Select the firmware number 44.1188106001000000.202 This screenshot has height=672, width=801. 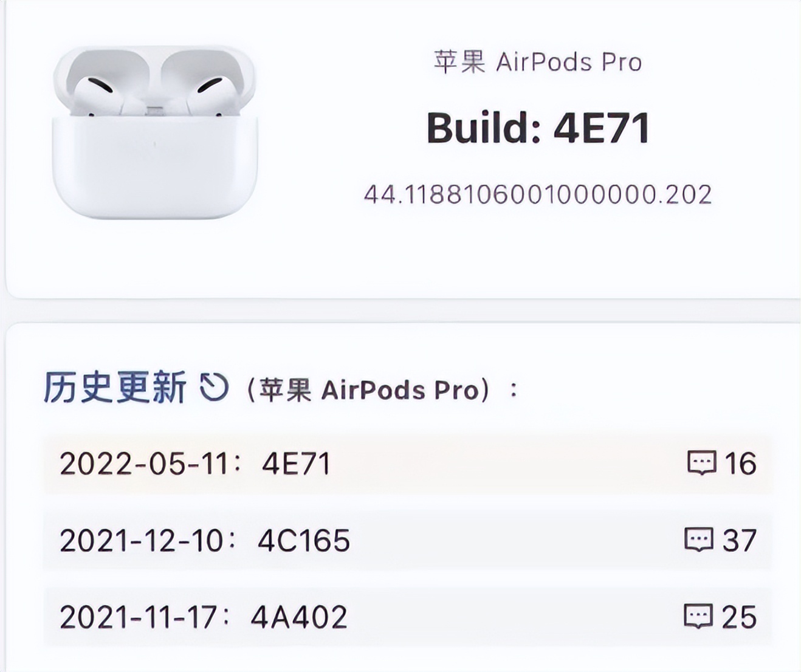[x=538, y=193]
